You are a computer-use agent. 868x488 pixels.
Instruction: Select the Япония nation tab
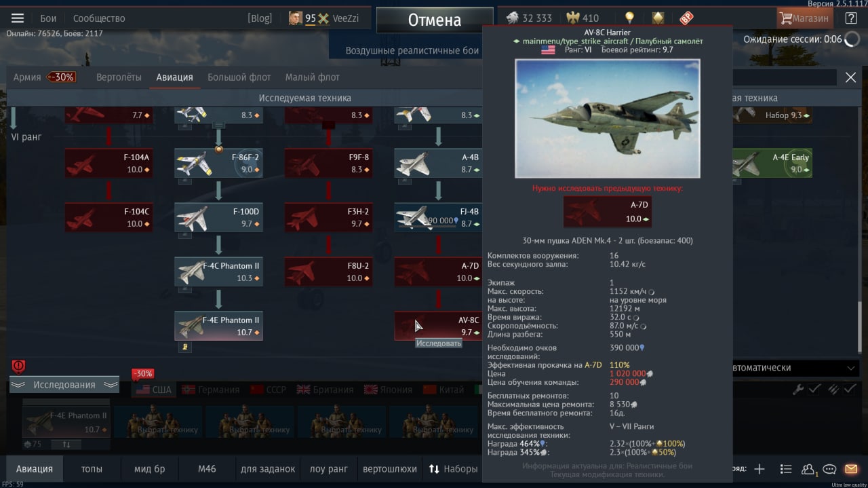pyautogui.click(x=387, y=390)
